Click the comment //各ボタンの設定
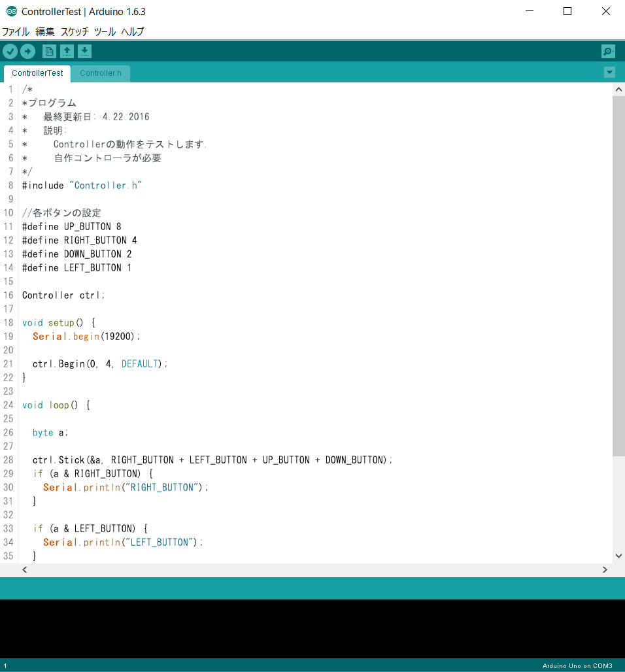This screenshot has width=625, height=672. (61, 213)
